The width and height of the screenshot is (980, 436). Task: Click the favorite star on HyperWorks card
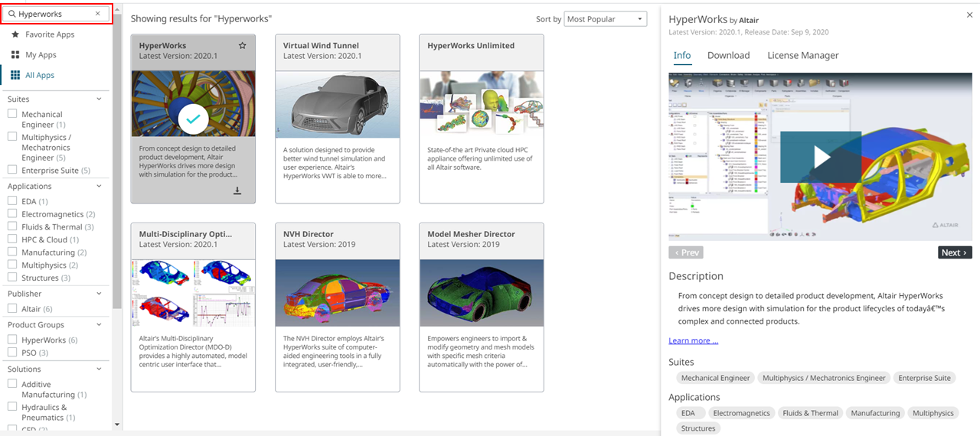(243, 46)
